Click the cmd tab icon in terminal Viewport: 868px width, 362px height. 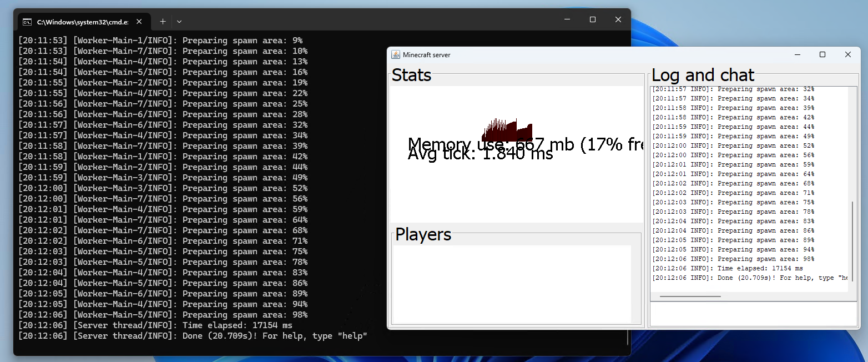pyautogui.click(x=27, y=22)
